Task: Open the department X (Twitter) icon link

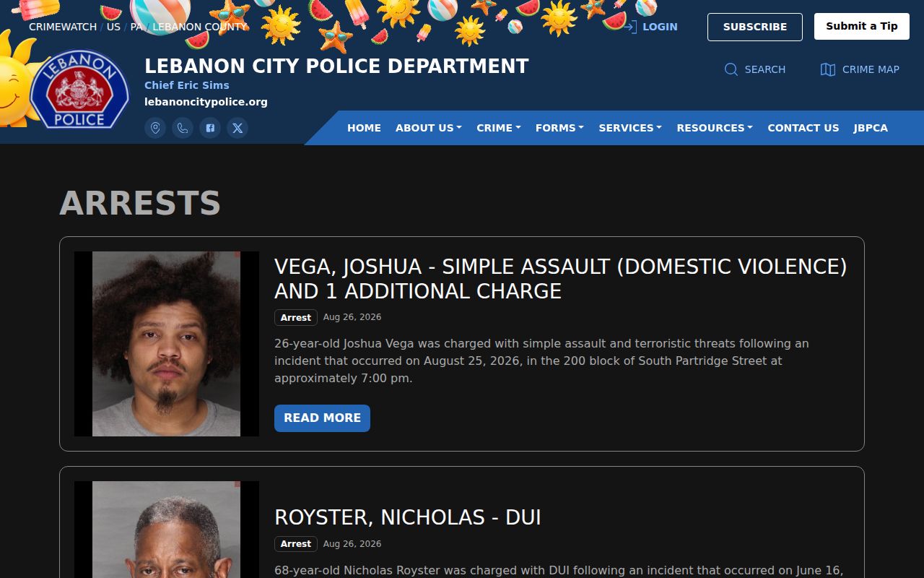Action: tap(237, 128)
